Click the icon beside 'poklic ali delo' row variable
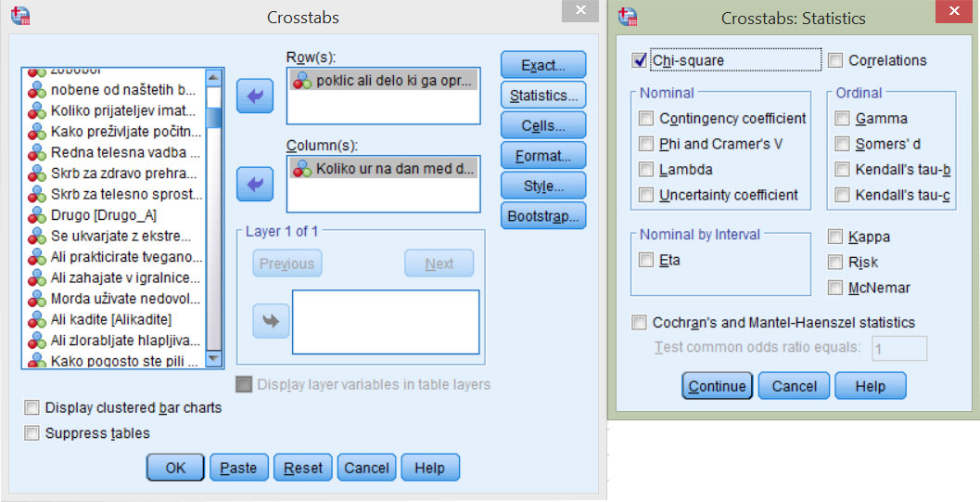980x502 pixels. (302, 81)
